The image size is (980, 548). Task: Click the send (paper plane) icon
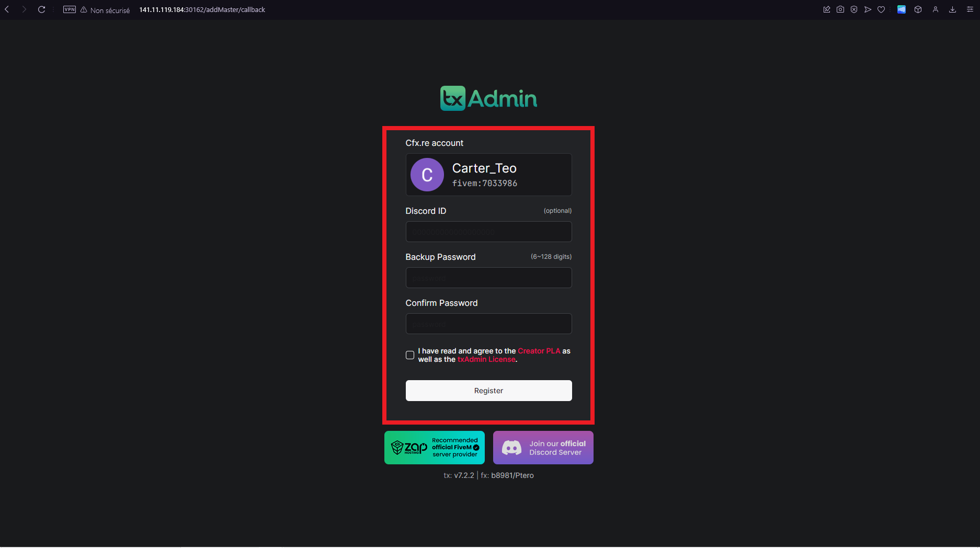[868, 9]
